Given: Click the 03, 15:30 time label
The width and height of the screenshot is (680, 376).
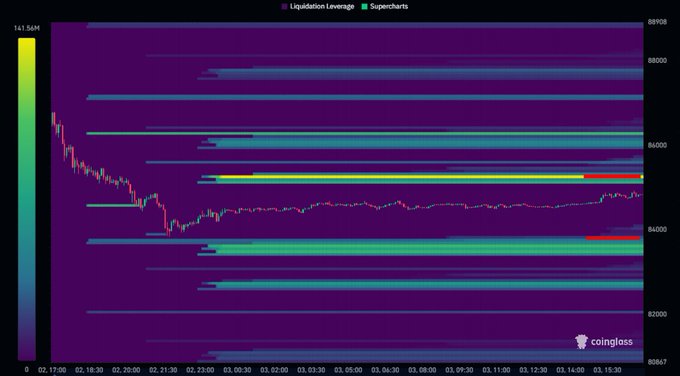Looking at the screenshot, I should coord(608,370).
